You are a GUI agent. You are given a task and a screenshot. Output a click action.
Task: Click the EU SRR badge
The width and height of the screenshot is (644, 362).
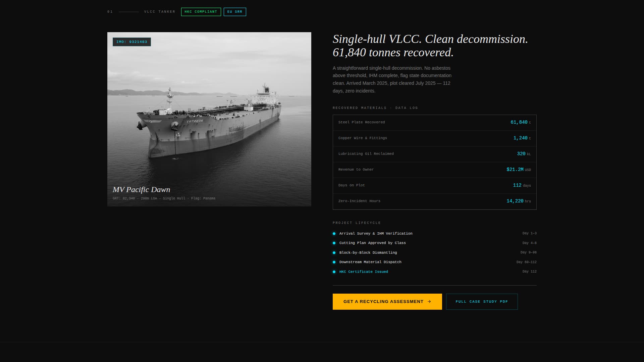[235, 12]
